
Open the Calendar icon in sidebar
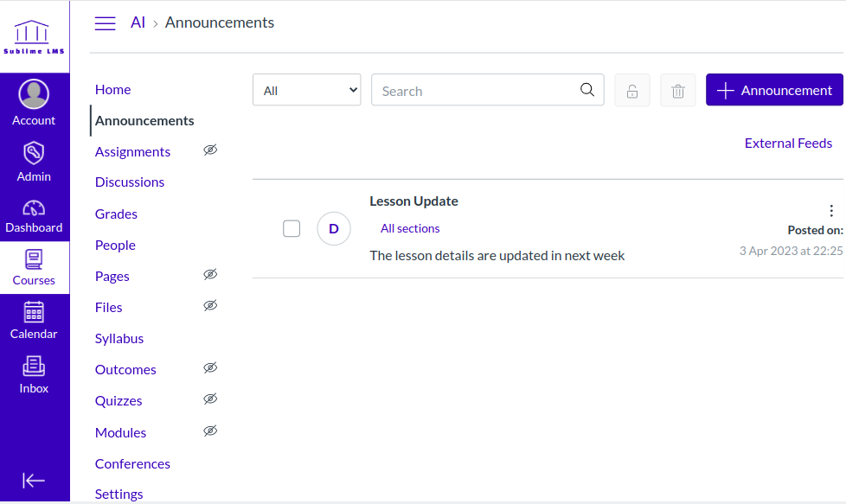coord(34,312)
